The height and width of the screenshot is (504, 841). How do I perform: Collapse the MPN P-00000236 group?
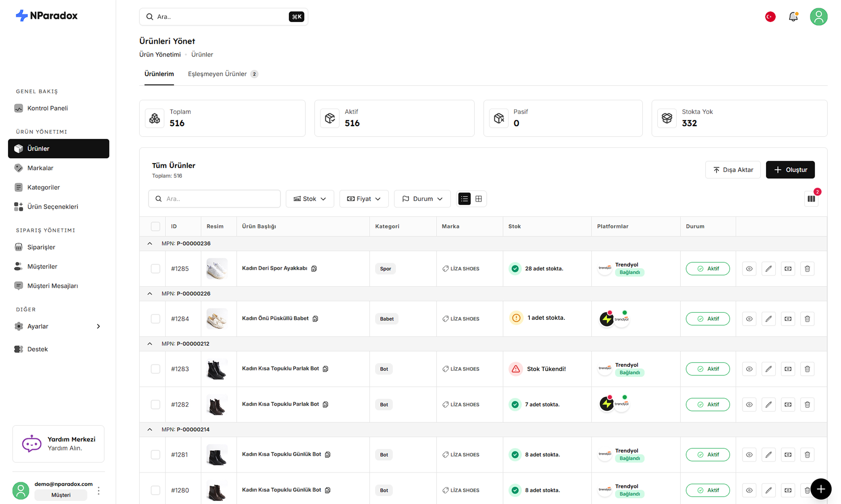click(150, 244)
